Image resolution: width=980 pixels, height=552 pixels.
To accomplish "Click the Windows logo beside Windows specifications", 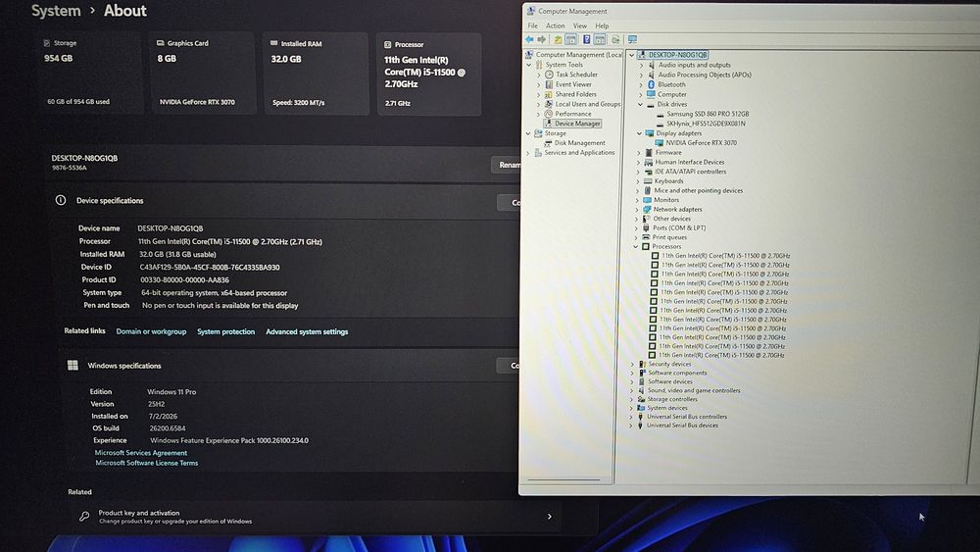I will (73, 365).
